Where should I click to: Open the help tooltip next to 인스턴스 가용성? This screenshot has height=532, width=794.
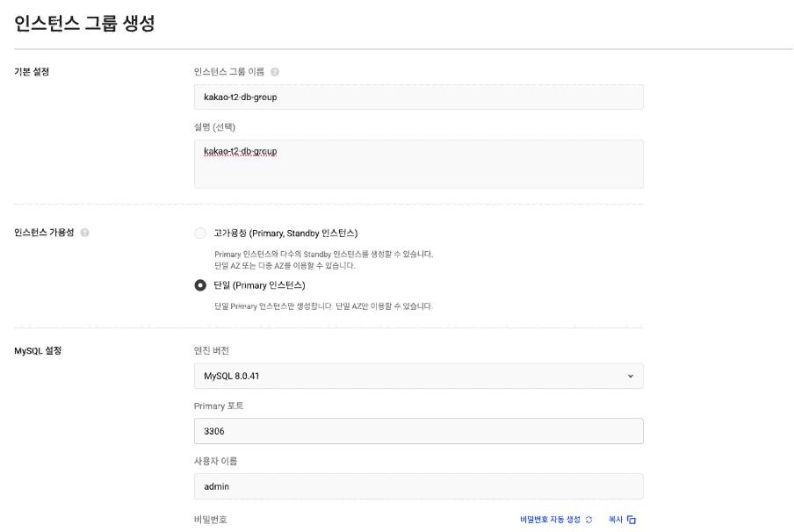pyautogui.click(x=85, y=233)
